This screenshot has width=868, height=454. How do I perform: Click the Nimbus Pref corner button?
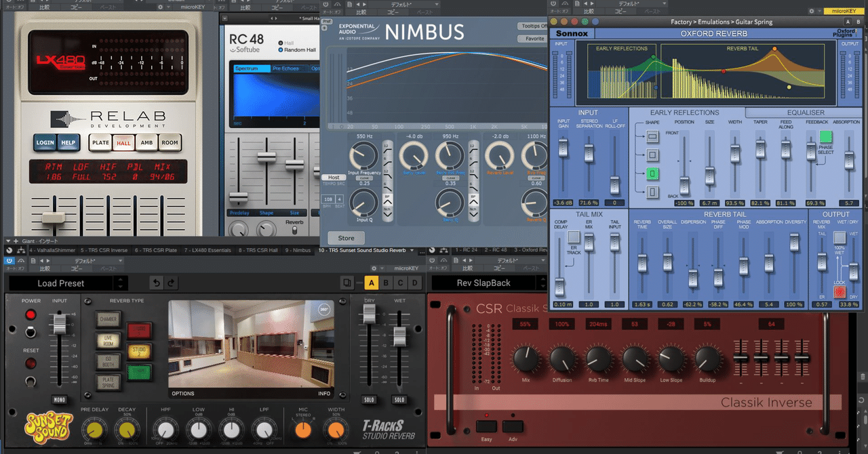point(326,21)
